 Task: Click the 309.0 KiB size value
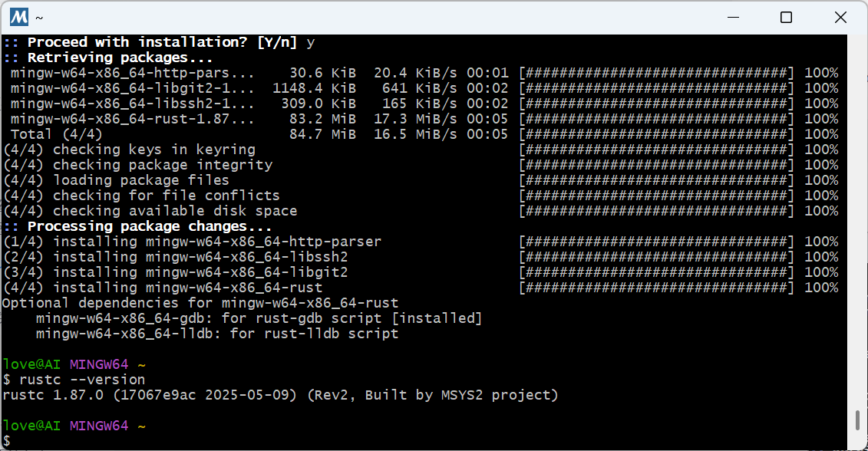pos(318,104)
